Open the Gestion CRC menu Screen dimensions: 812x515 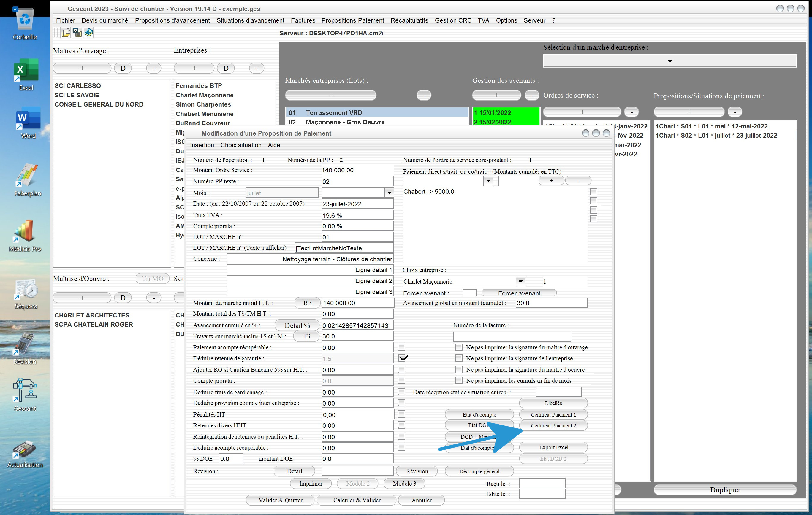click(x=453, y=20)
